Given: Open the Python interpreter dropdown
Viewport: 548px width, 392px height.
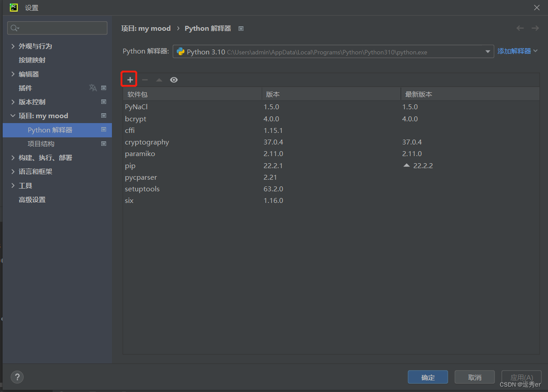Looking at the screenshot, I should pyautogui.click(x=333, y=52).
